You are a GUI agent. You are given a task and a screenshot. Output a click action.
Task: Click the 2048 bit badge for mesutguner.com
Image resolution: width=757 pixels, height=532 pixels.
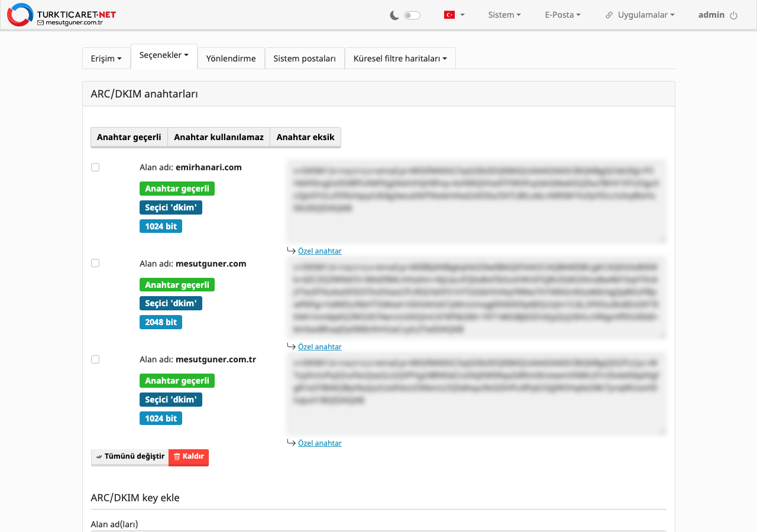coord(161,322)
